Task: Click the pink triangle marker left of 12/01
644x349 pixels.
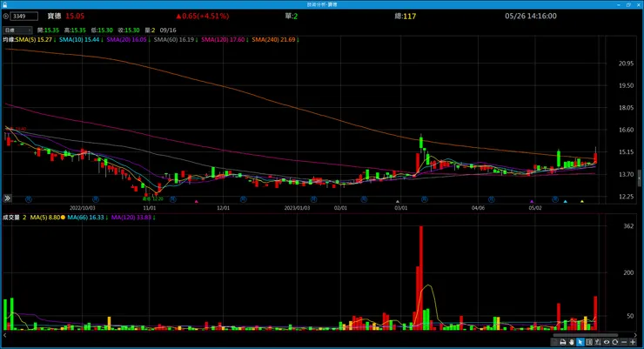Action: pyautogui.click(x=197, y=201)
